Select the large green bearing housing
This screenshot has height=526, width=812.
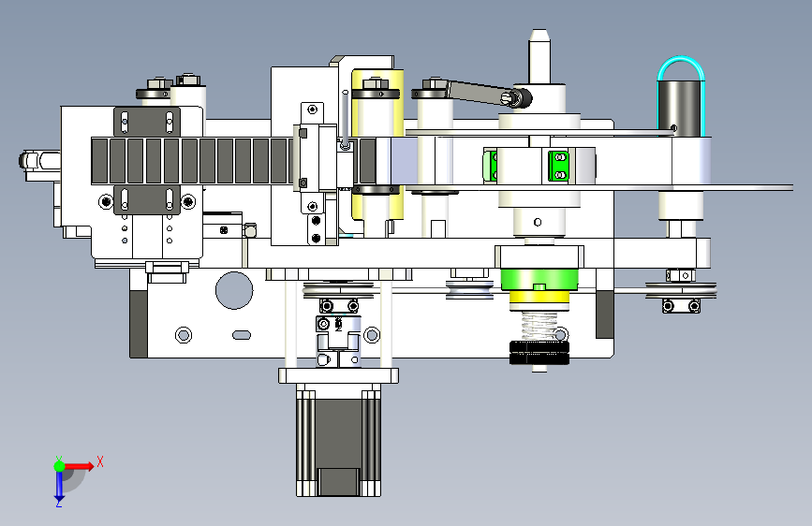(x=539, y=280)
